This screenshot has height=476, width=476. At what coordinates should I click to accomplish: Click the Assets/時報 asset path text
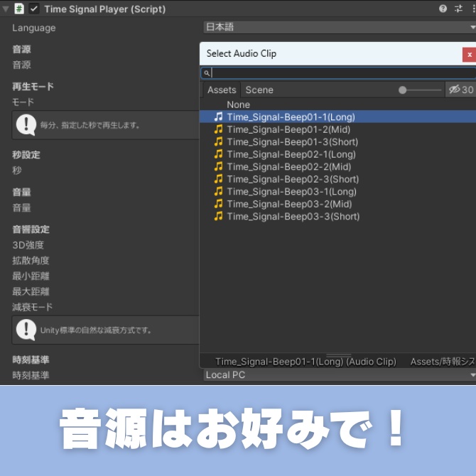point(443,362)
